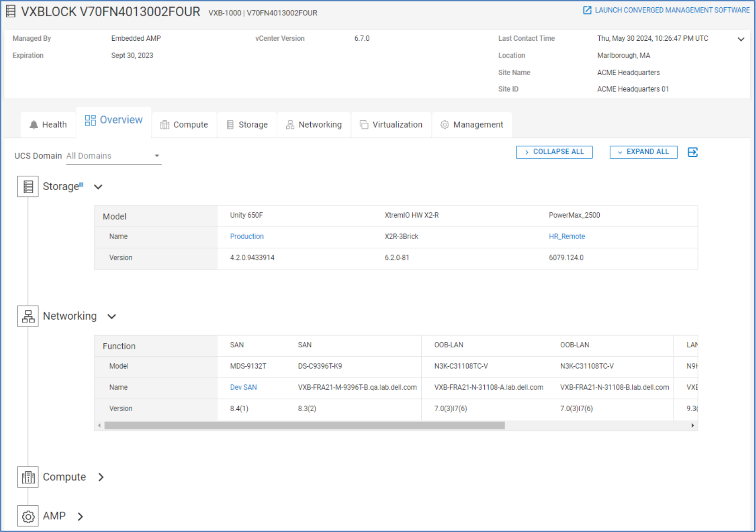
Task: Click the vCenter version 6.7.0 value
Action: 362,38
